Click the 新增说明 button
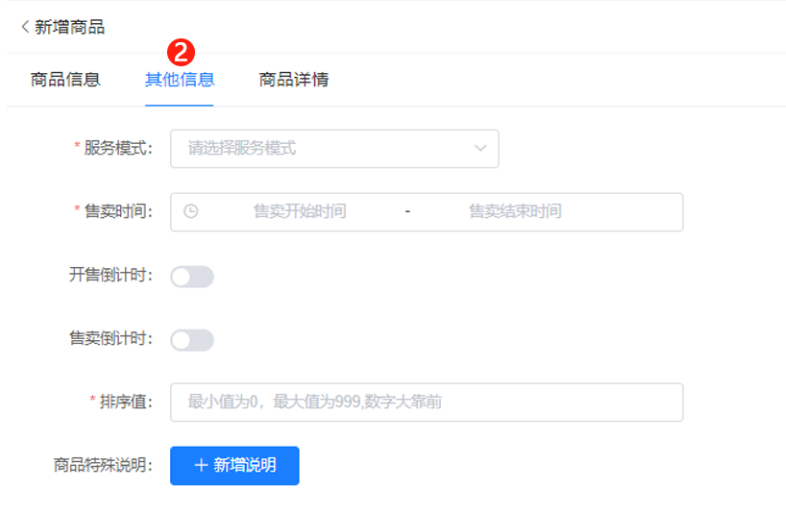 (235, 466)
